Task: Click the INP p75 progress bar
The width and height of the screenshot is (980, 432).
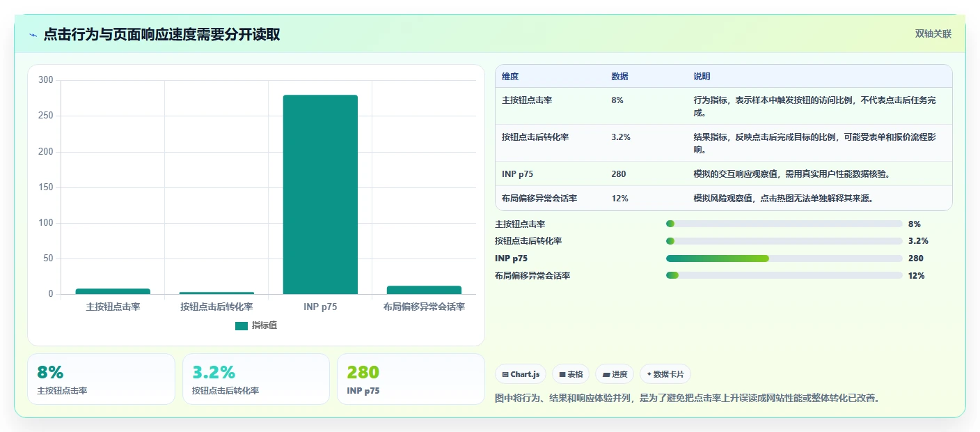Action: 784,259
